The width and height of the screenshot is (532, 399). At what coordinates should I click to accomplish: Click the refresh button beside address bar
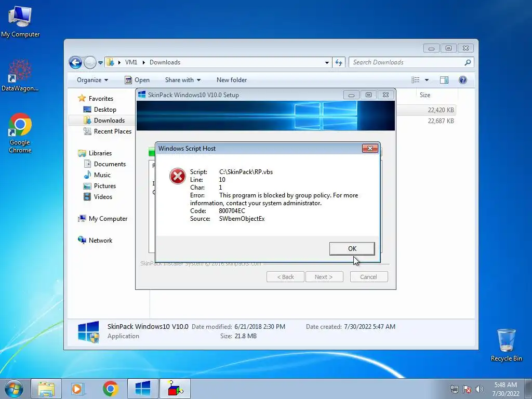(x=339, y=62)
